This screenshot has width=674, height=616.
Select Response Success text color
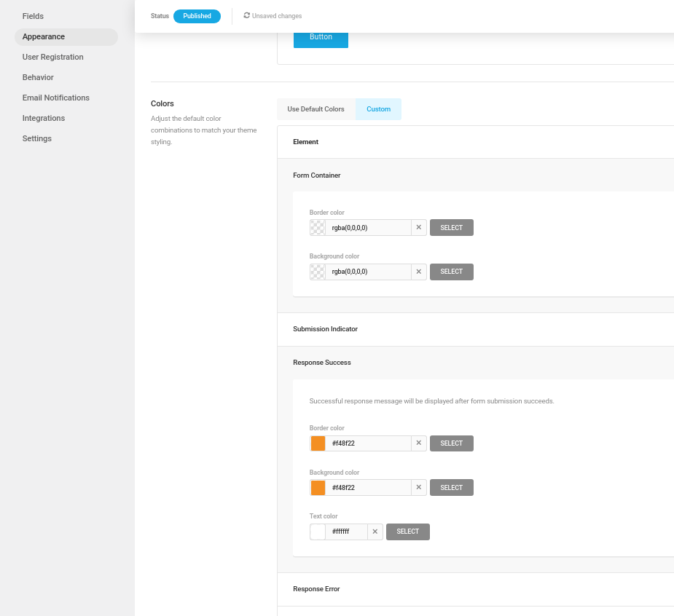coord(408,532)
